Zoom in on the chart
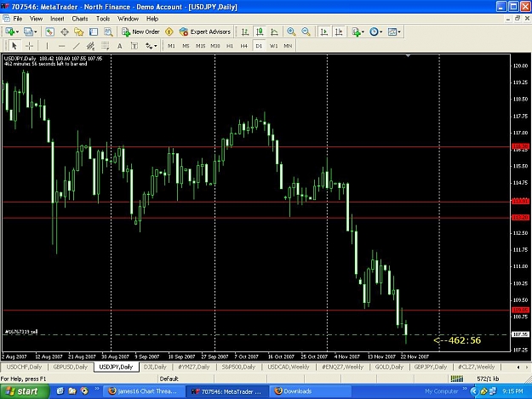Viewport: 532px width, 399px height. [291, 31]
